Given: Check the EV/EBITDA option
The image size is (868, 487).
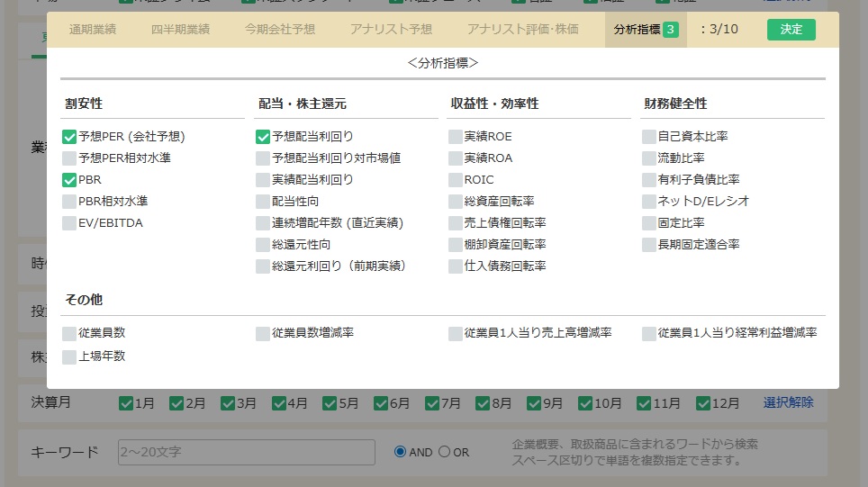Looking at the screenshot, I should [69, 223].
